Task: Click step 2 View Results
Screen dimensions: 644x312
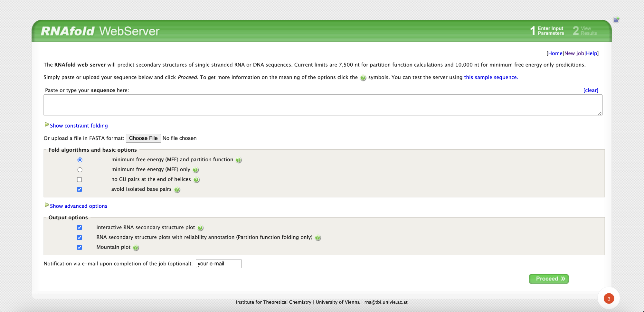Action: click(585, 31)
